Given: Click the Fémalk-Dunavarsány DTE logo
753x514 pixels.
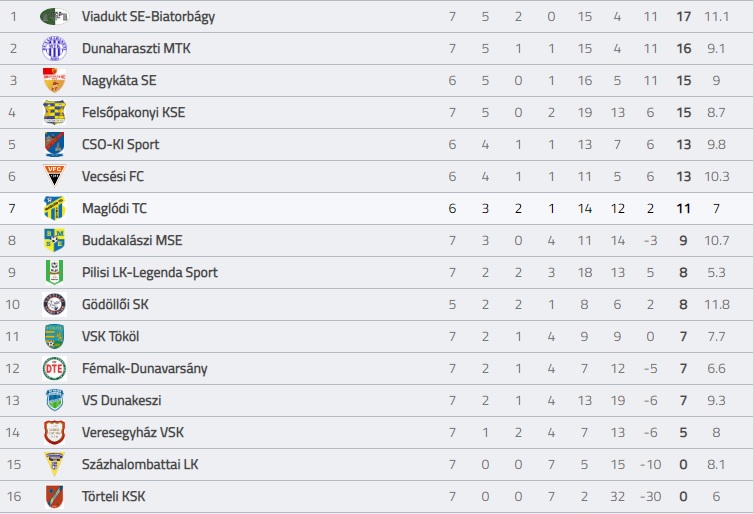Looking at the screenshot, I should pos(54,368).
